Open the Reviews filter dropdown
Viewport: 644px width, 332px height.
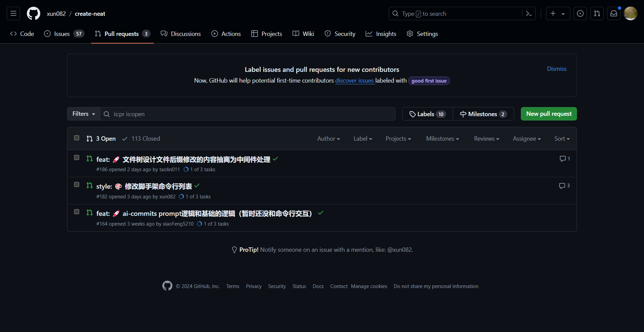pos(486,139)
